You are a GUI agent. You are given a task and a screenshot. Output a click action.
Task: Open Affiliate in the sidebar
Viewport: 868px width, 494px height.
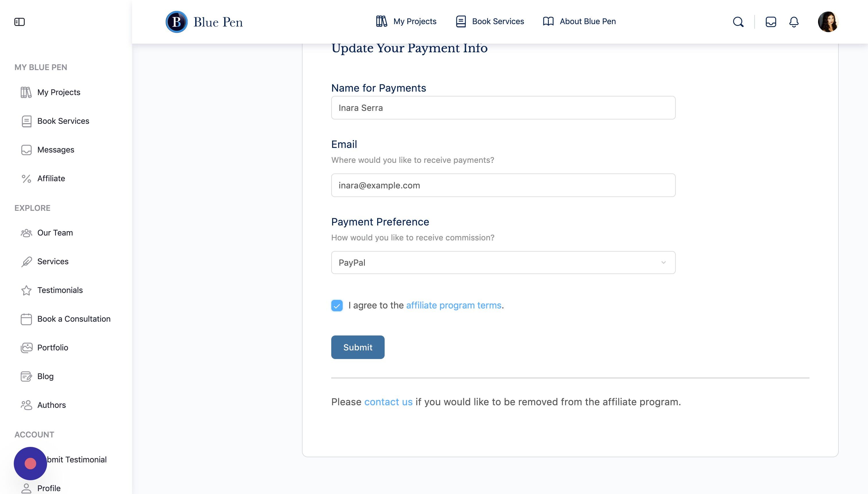click(51, 178)
